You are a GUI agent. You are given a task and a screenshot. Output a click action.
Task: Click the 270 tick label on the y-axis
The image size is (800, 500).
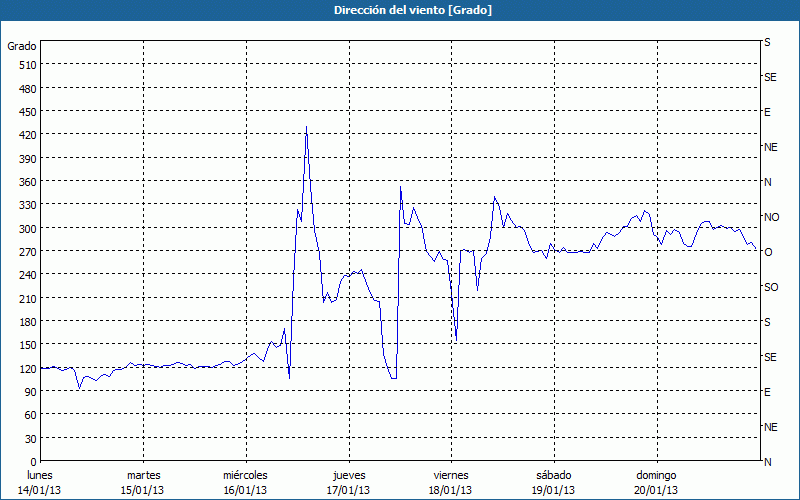26,252
